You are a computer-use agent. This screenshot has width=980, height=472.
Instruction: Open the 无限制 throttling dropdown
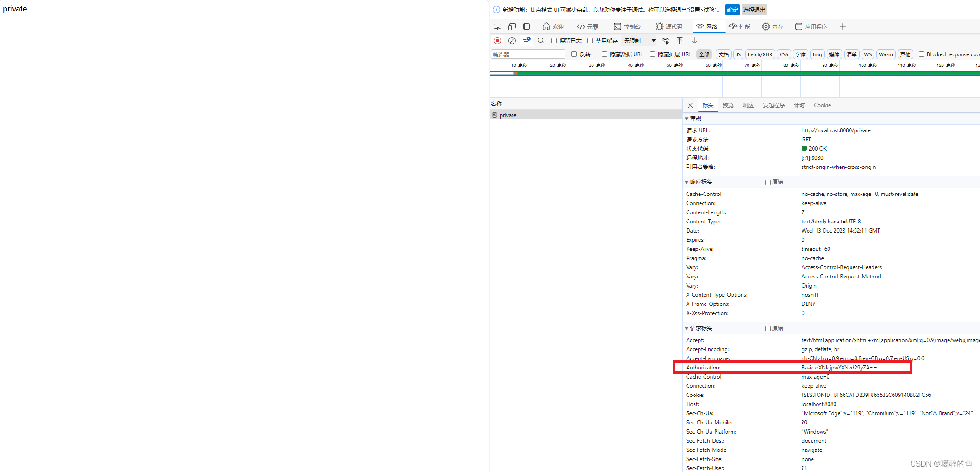point(640,41)
